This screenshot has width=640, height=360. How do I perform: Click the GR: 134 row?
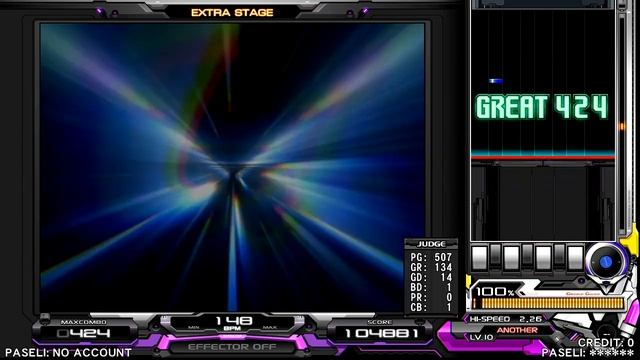coord(431,267)
